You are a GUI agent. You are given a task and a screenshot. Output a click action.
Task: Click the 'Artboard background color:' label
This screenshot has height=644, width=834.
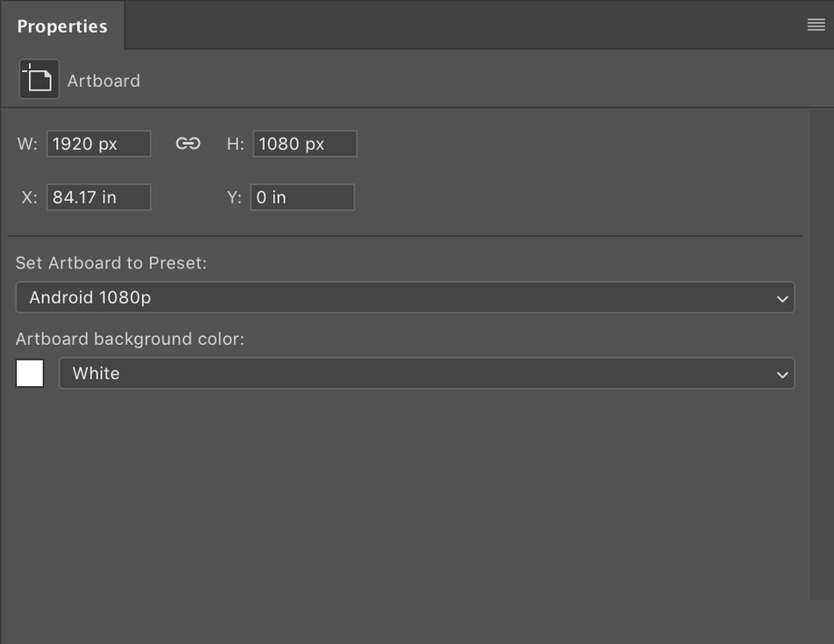pos(130,339)
